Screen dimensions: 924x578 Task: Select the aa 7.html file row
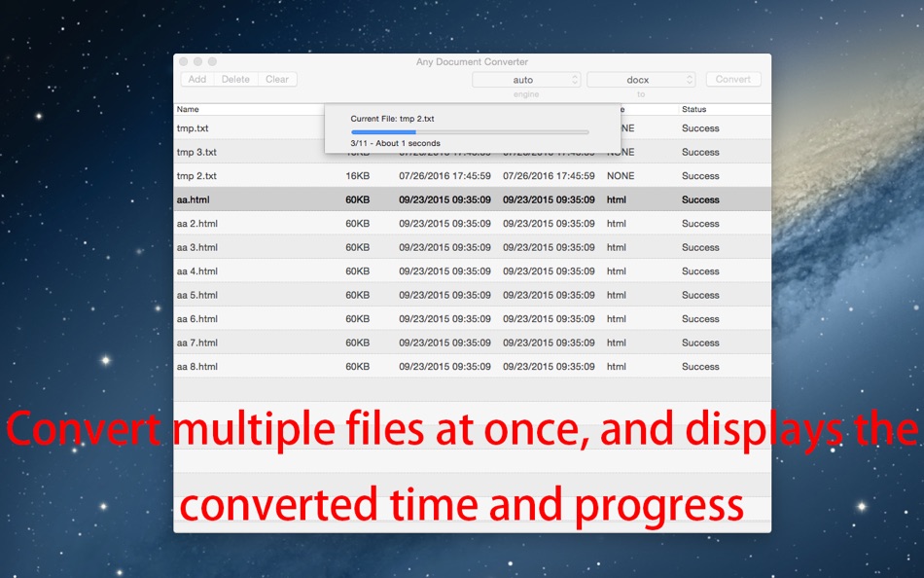coord(472,343)
